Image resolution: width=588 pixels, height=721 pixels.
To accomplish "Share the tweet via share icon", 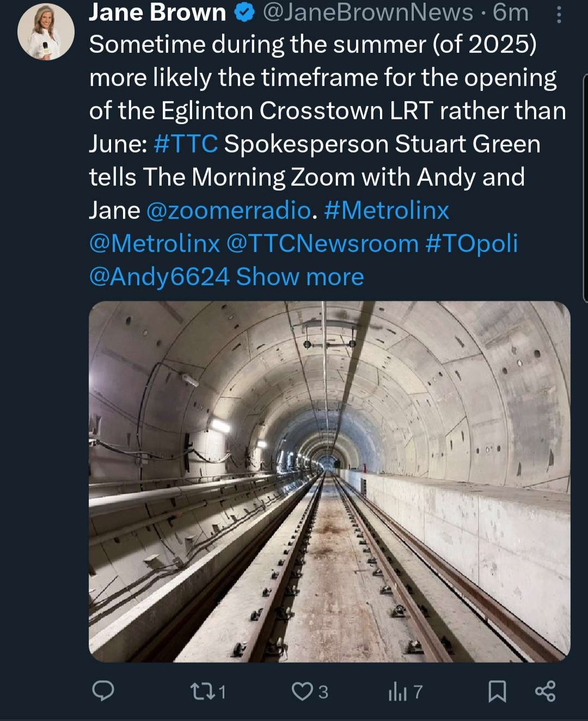I will [545, 691].
